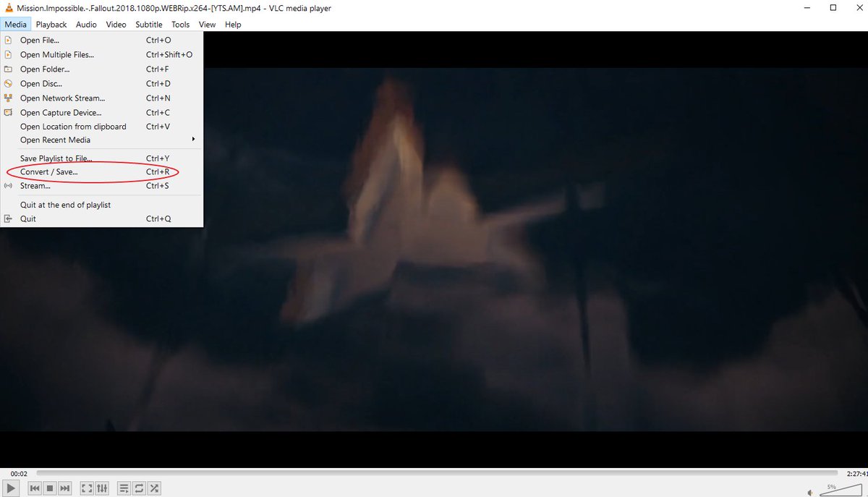Choose Open Network Stream...

pyautogui.click(x=101, y=98)
